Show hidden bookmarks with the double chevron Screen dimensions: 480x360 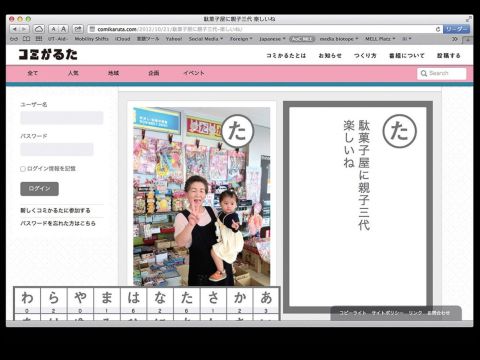[455, 39]
